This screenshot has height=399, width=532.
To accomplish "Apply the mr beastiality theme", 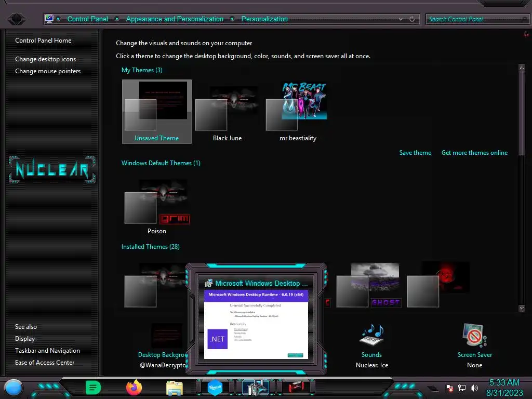I will click(298, 112).
